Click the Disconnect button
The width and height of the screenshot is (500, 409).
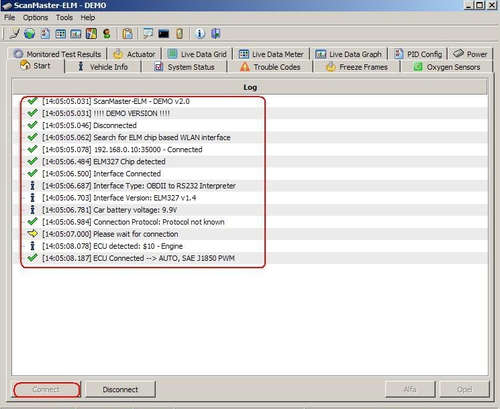click(120, 389)
